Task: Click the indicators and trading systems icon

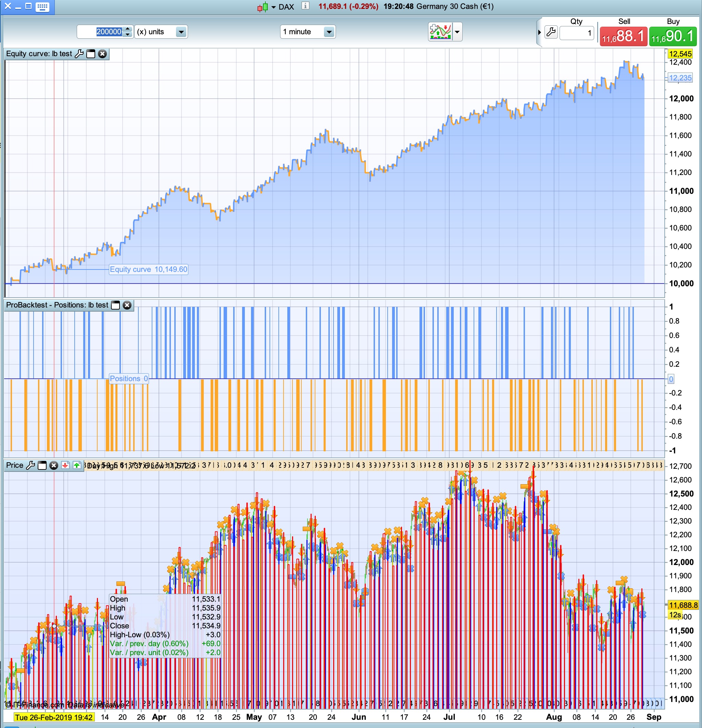Action: 440,32
